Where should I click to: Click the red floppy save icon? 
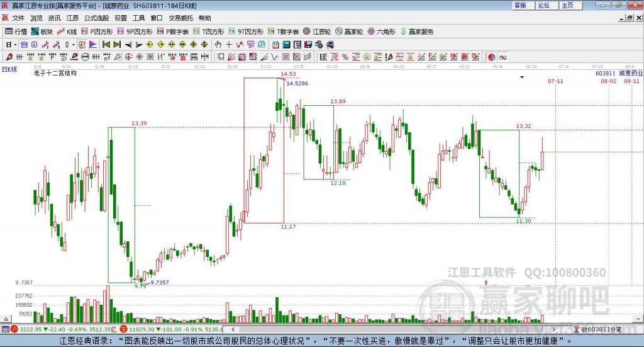coord(308,45)
